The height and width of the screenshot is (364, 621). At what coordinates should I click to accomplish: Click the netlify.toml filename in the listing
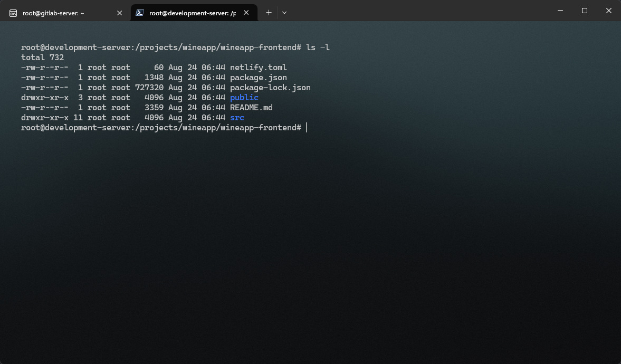pos(258,68)
